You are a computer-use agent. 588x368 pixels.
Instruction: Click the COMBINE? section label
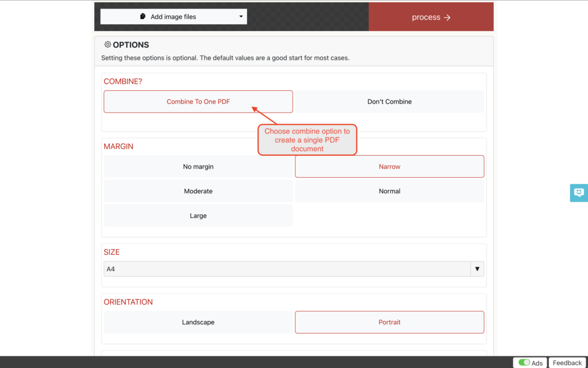[123, 82]
